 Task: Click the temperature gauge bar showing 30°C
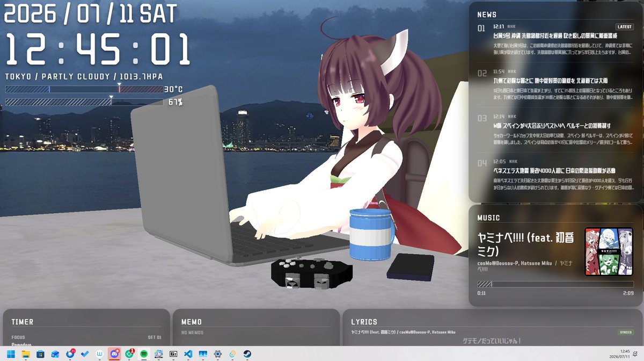click(x=84, y=89)
